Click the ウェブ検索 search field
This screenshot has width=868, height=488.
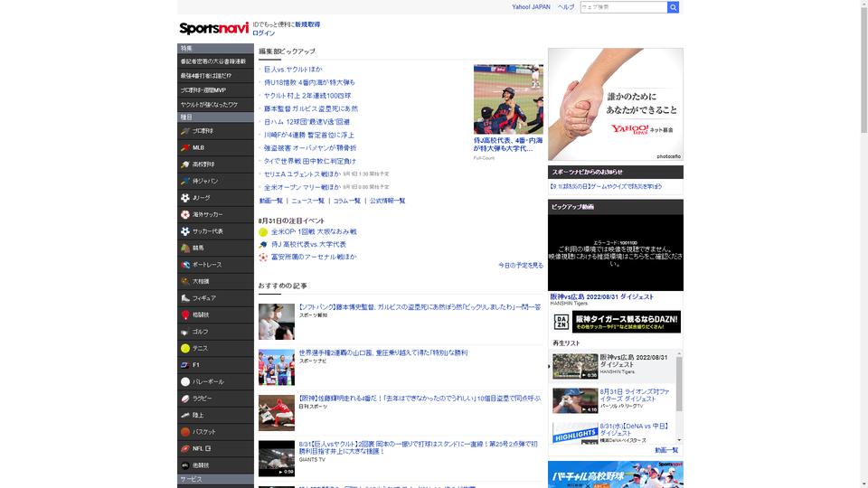click(x=624, y=7)
